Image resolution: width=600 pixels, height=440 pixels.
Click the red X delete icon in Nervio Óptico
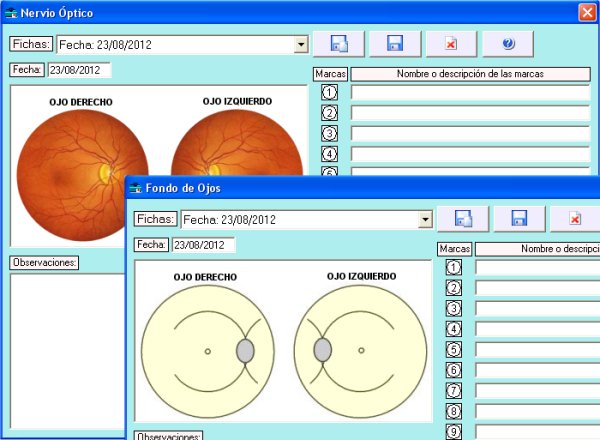tap(451, 44)
